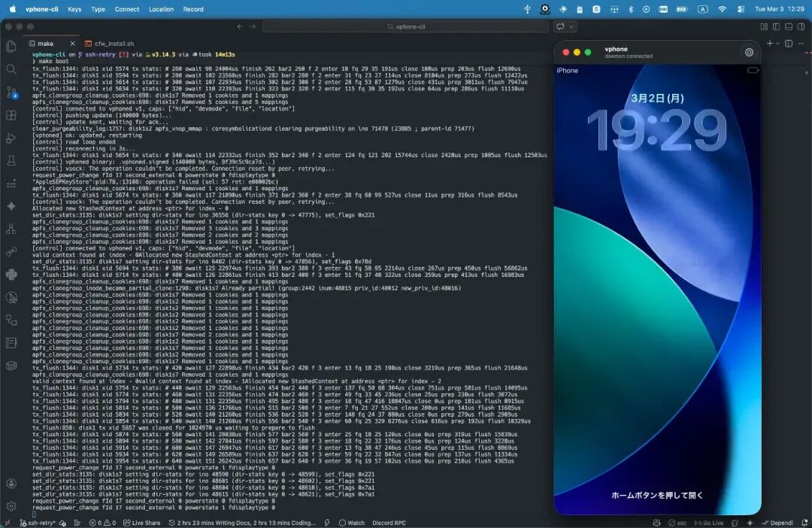Open the Apple menu

13,9
